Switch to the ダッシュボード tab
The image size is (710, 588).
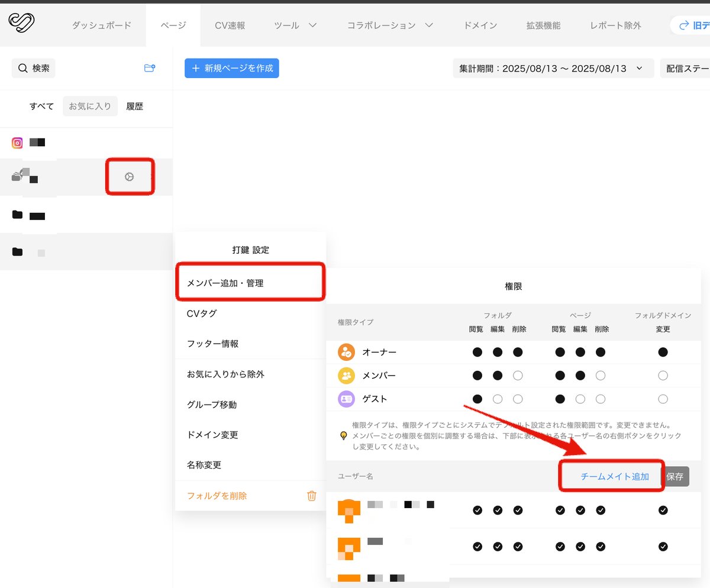coord(101,25)
